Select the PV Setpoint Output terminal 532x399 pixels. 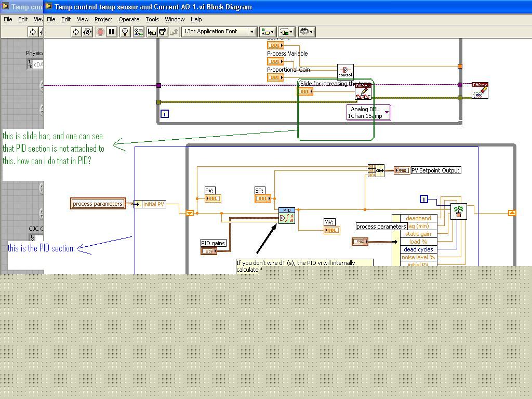pyautogui.click(x=402, y=170)
